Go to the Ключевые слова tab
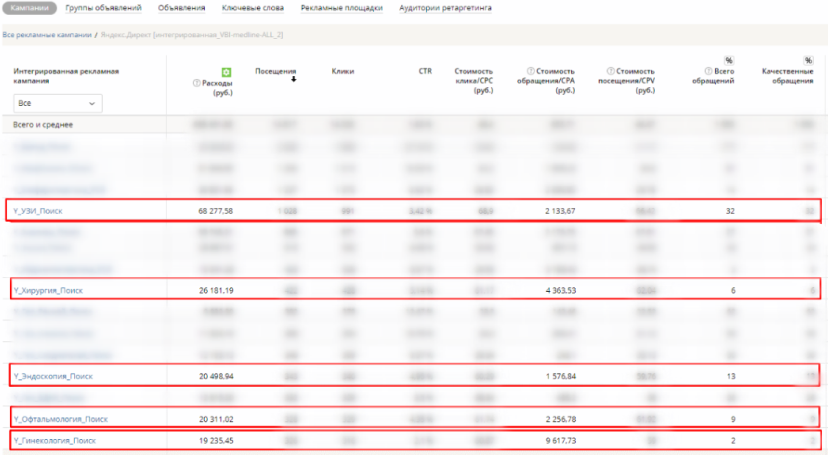This screenshot has height=455, width=828. [x=253, y=8]
